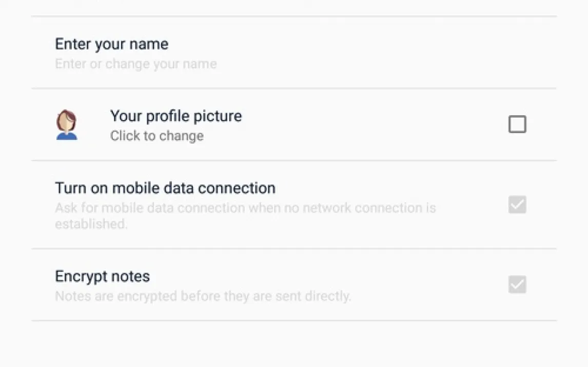Select "Turn on mobile data connection" title
The width and height of the screenshot is (588, 367).
pyautogui.click(x=165, y=188)
